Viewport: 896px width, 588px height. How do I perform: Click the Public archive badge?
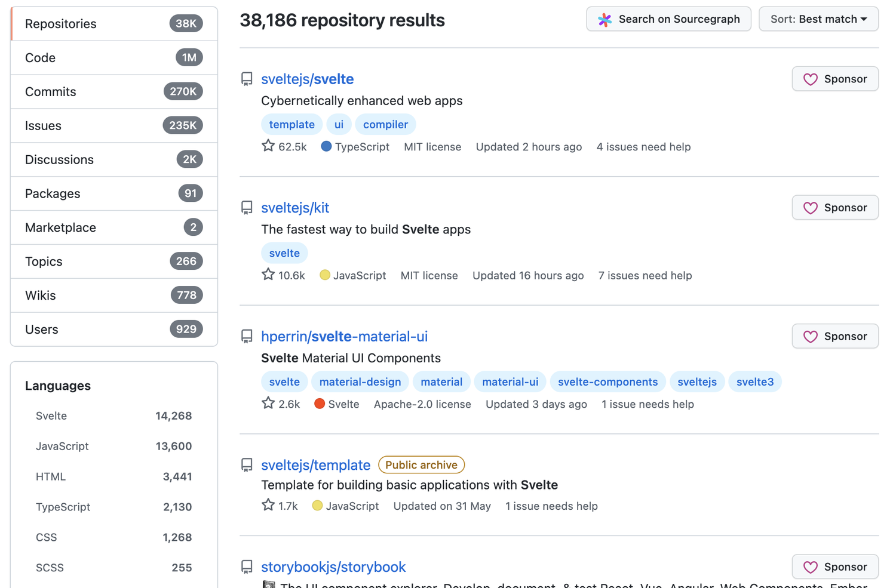(x=421, y=465)
